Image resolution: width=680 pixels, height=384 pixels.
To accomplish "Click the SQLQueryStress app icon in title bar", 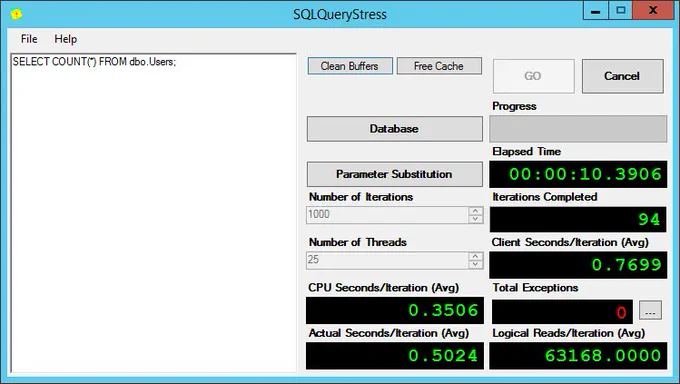I will pyautogui.click(x=16, y=14).
